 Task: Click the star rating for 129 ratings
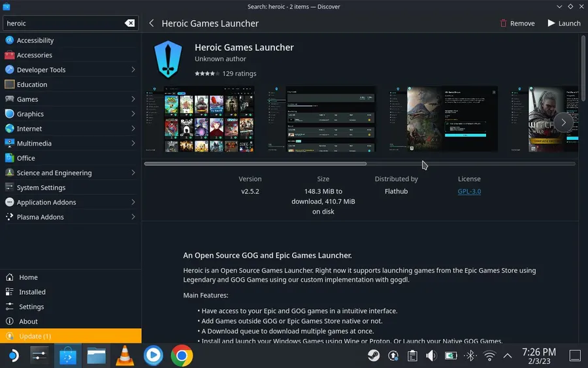(x=207, y=73)
